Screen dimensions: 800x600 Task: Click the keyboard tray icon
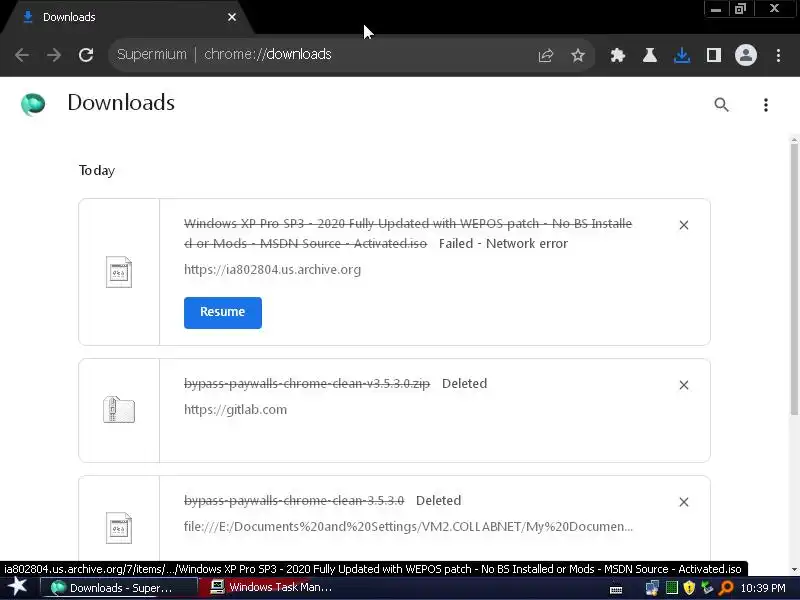click(616, 590)
